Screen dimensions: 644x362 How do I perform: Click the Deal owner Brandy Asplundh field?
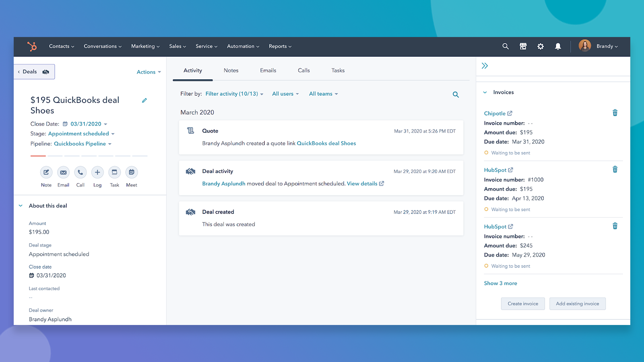pyautogui.click(x=50, y=319)
